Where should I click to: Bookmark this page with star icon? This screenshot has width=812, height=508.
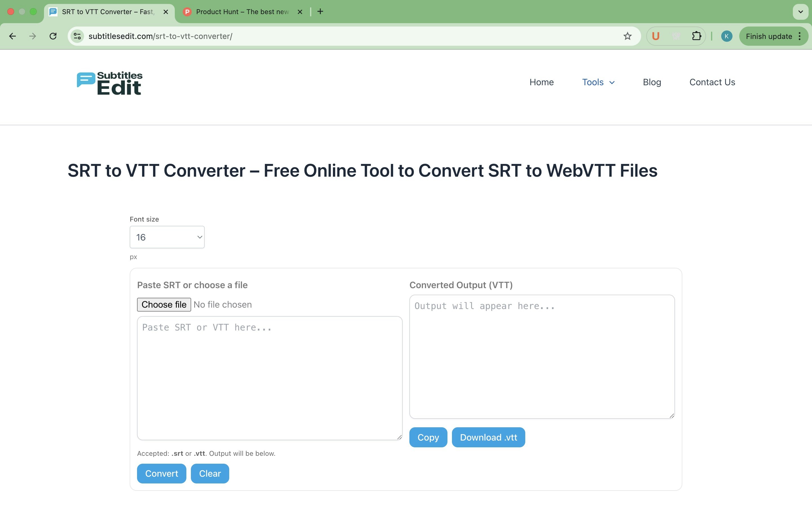coord(627,36)
